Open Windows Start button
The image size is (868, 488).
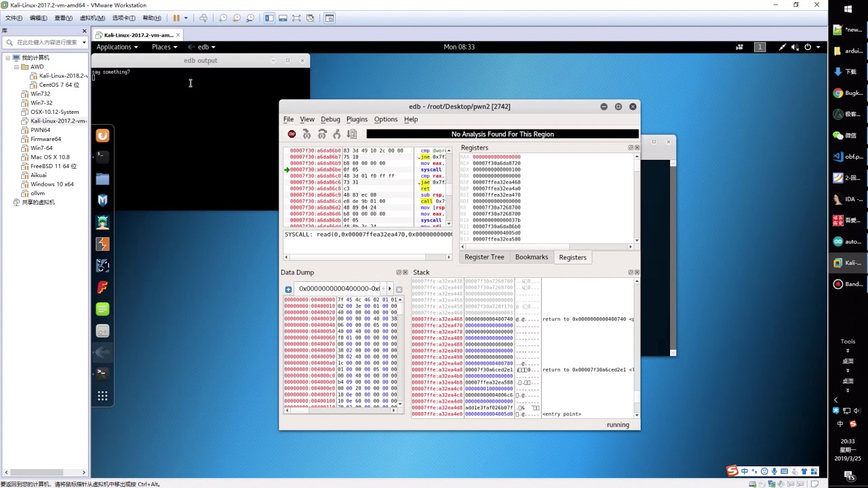848,9
